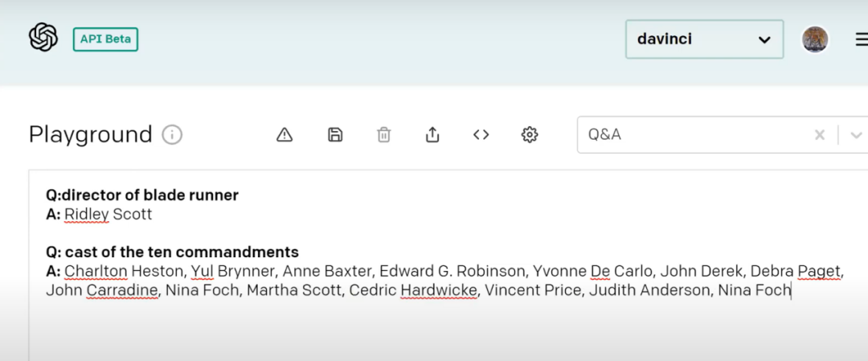The height and width of the screenshot is (361, 868).
Task: Click the name 'Yvonne De Carlo'
Action: tap(592, 271)
